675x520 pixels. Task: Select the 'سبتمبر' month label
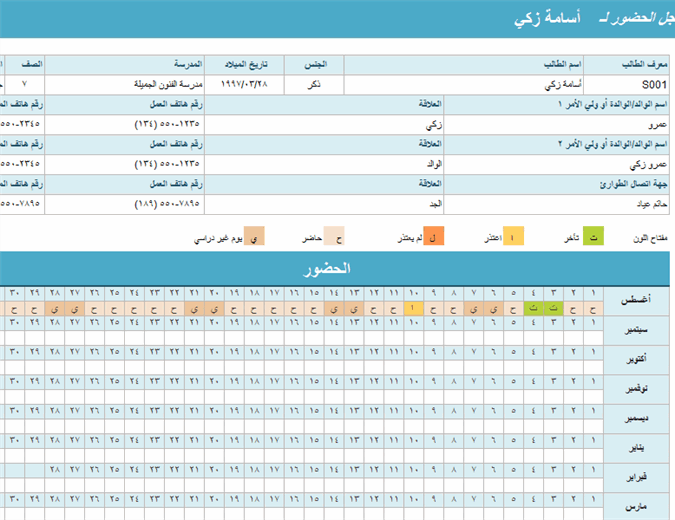pyautogui.click(x=636, y=331)
